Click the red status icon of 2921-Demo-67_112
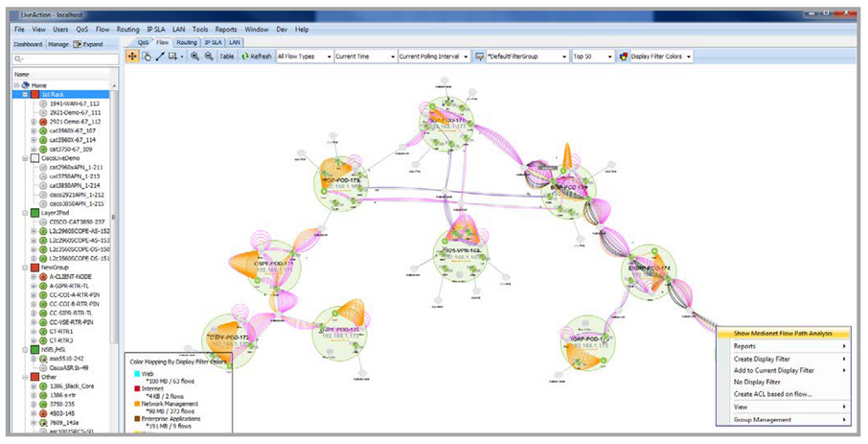Viewport: 868px width, 444px height. (43, 122)
